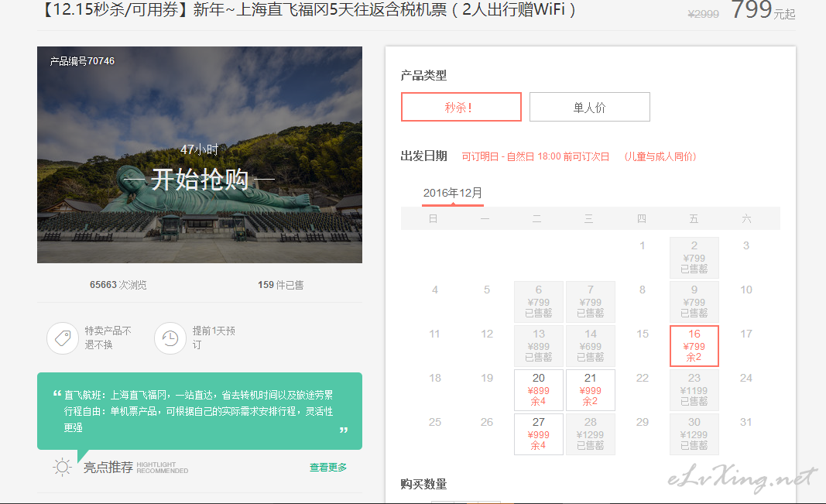
Task: Click the sold-out December 13 cell
Action: click(x=538, y=345)
